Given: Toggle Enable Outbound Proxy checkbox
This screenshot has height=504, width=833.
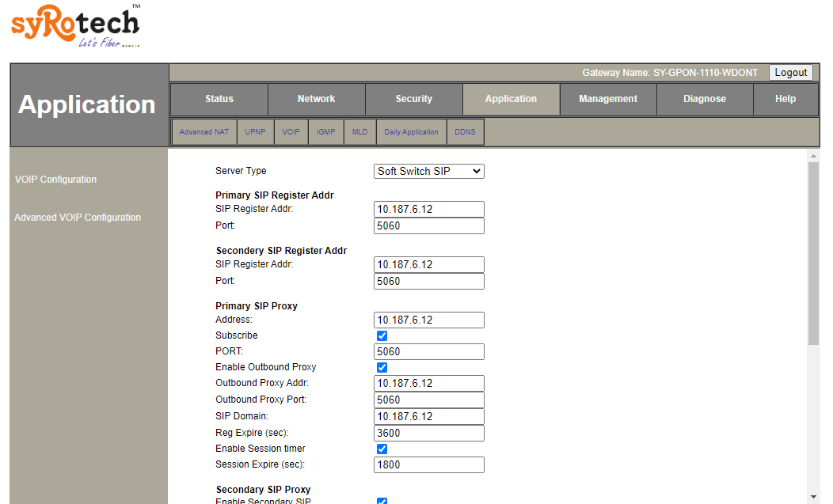Looking at the screenshot, I should pos(382,368).
